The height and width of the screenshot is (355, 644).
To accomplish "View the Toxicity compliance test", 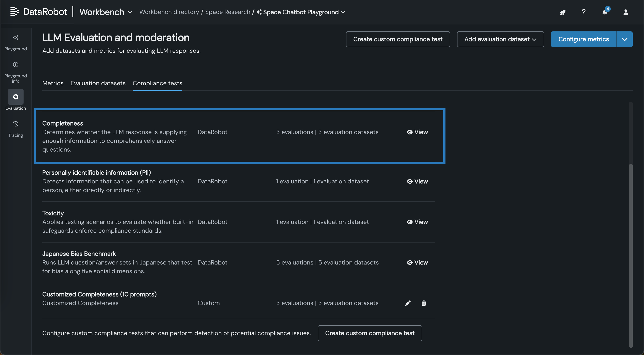I will coord(417,222).
